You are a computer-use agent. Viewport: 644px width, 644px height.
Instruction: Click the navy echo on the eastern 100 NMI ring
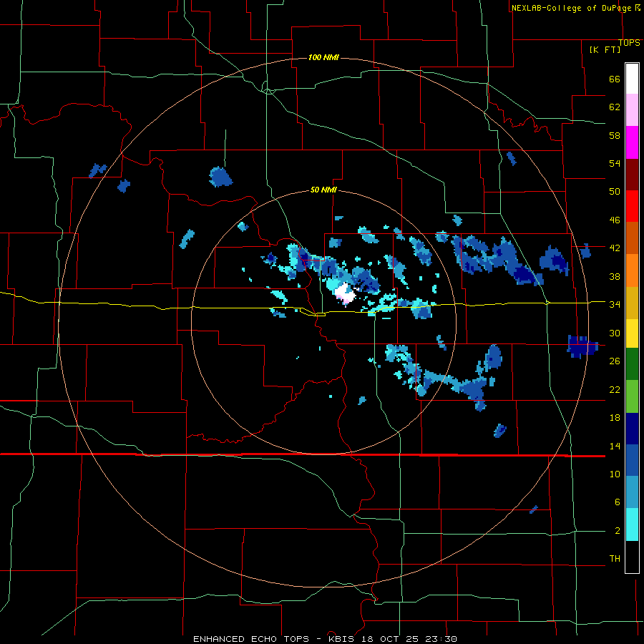click(x=582, y=346)
